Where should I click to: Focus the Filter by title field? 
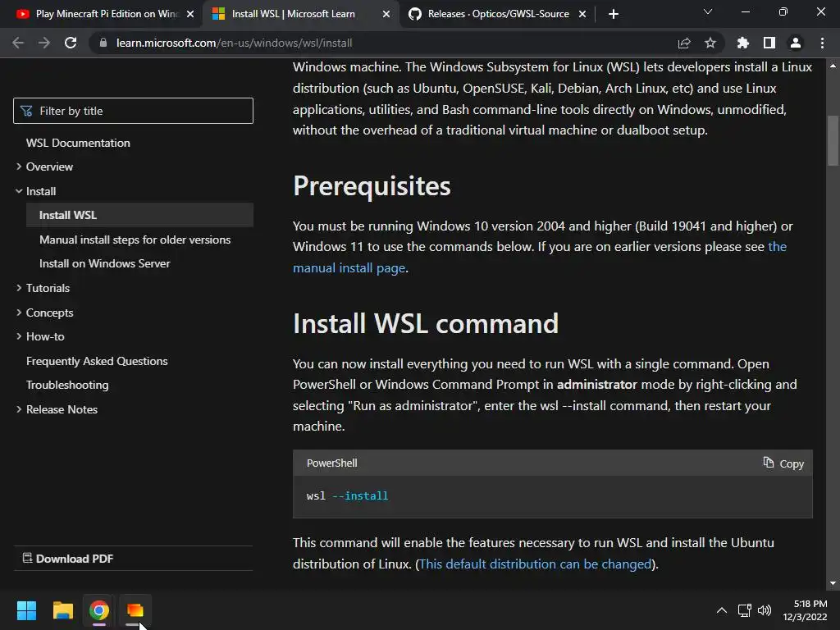click(134, 111)
